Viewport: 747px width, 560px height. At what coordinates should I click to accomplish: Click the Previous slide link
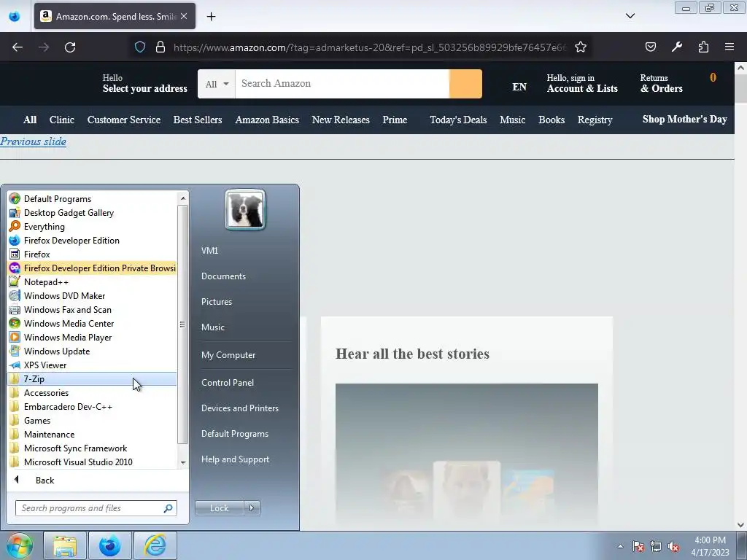click(x=34, y=141)
